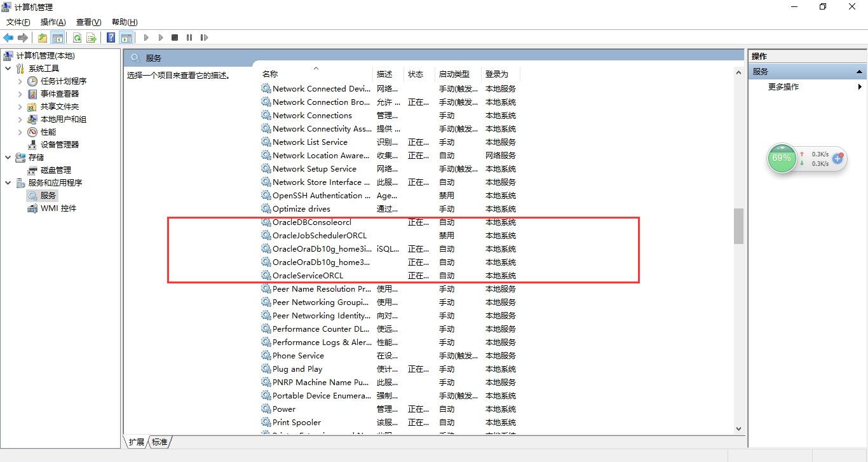Select the Phone Service row

(x=390, y=356)
